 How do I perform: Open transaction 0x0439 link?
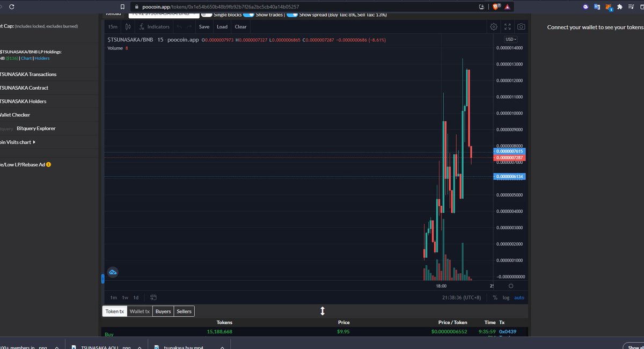(x=508, y=331)
